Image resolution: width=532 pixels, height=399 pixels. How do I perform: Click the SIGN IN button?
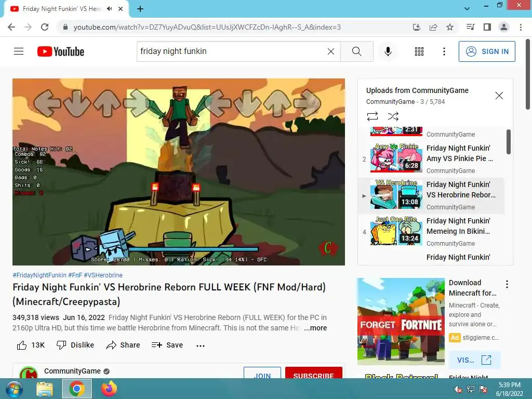(x=487, y=51)
